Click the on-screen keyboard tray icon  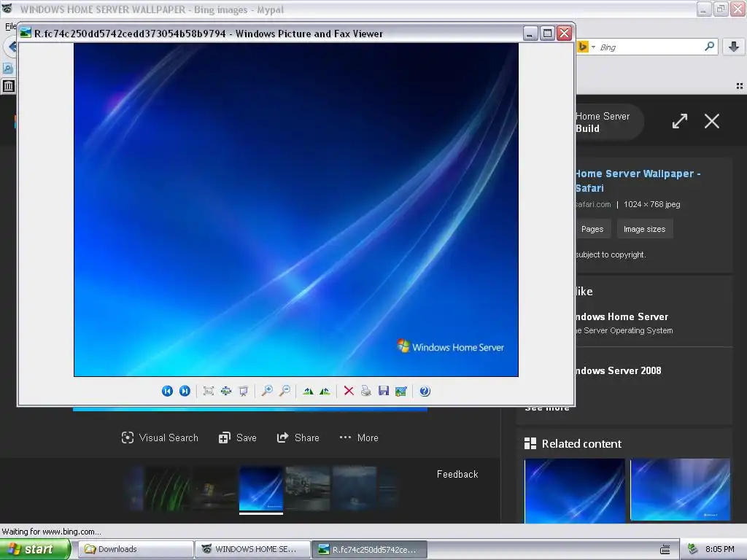(665, 550)
